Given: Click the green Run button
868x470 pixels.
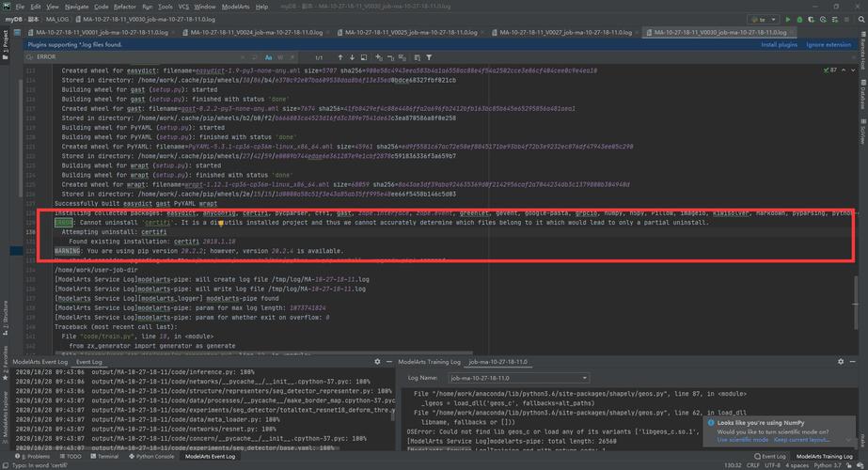Looking at the screenshot, I should tap(788, 20).
